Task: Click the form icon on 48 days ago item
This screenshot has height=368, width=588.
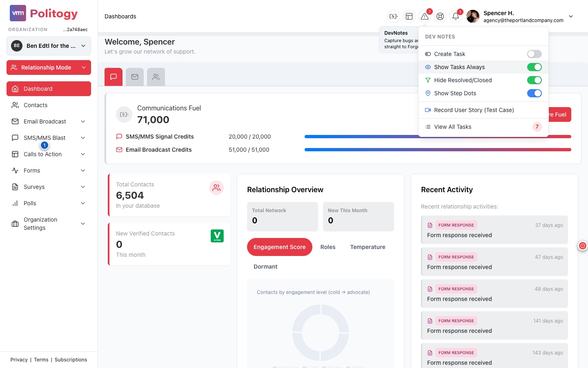Action: (x=430, y=289)
